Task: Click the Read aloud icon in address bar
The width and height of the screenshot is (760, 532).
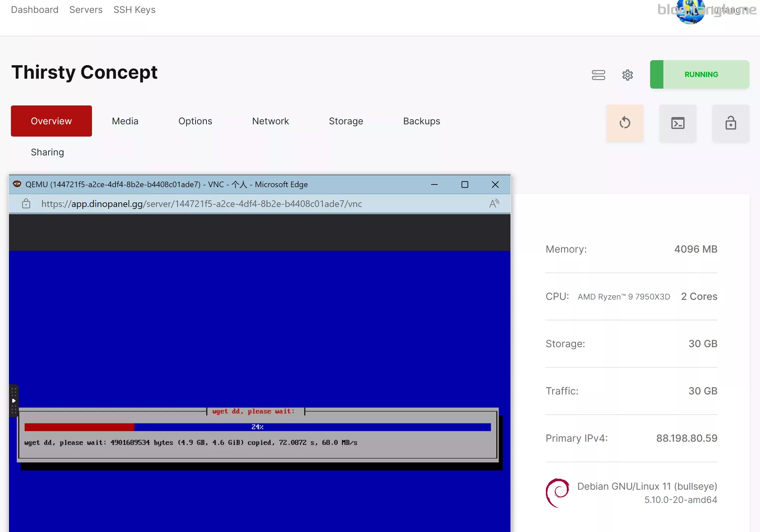Action: 494,203
